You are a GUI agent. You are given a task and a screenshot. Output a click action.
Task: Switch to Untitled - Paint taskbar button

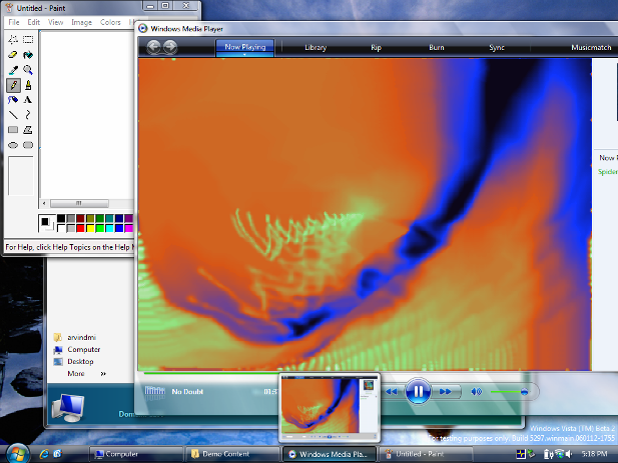click(x=426, y=454)
